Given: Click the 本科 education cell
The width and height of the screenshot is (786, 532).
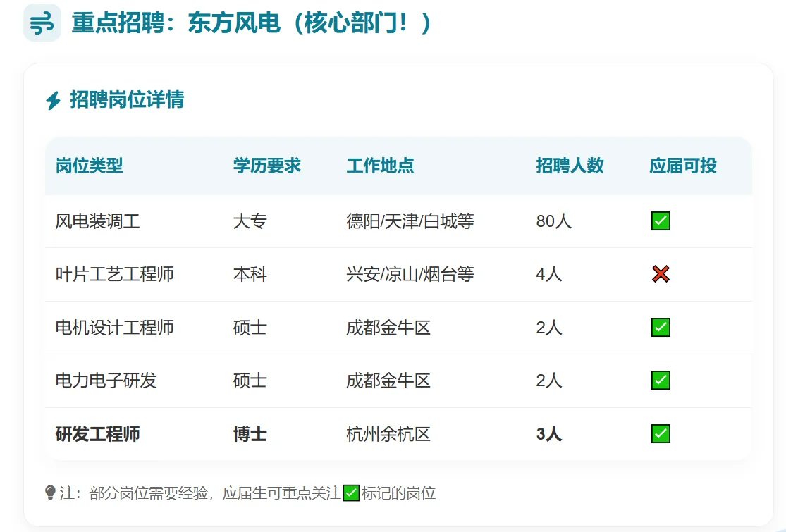Looking at the screenshot, I should coord(250,274).
